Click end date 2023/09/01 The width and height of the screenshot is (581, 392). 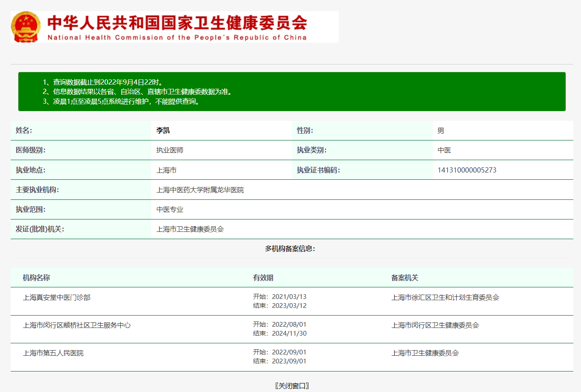[x=289, y=361]
